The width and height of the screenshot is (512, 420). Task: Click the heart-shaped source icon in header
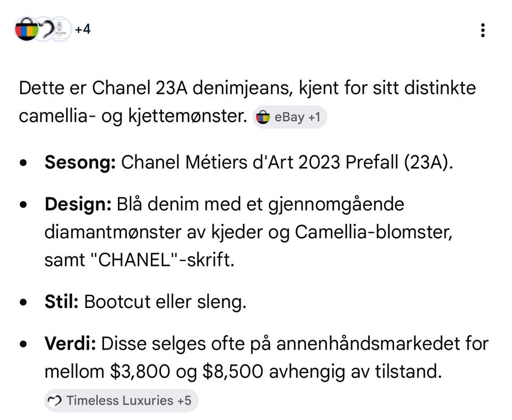point(44,29)
